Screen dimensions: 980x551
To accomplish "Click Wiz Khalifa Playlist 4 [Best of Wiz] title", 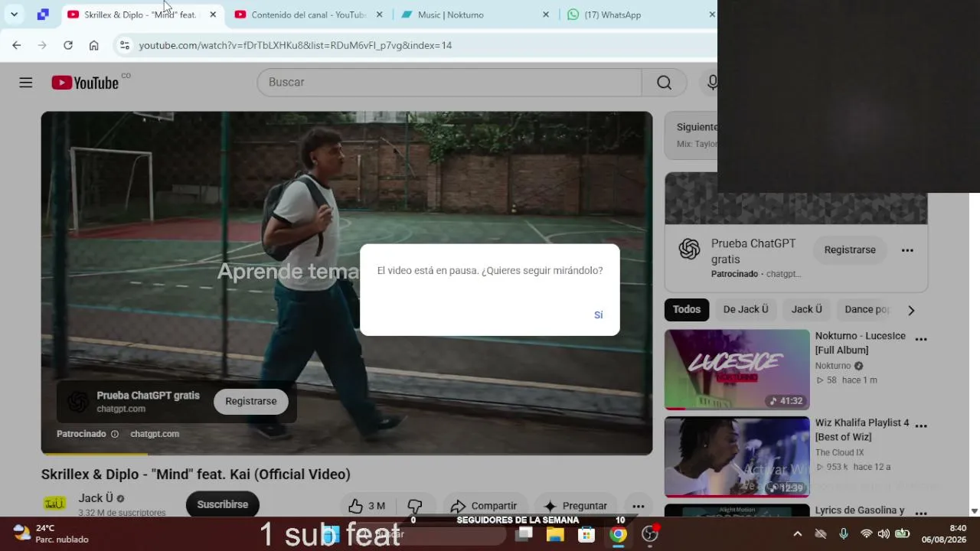I will [x=862, y=430].
